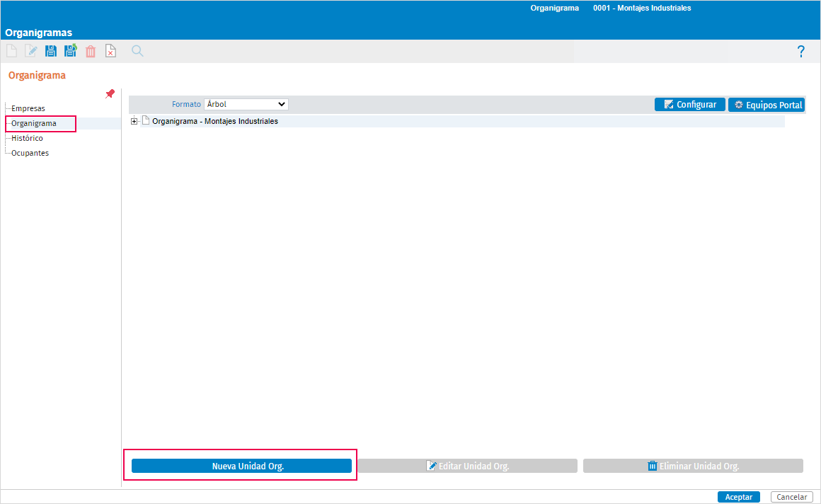
Task: Dismiss with the Cancelar button
Action: tap(792, 497)
